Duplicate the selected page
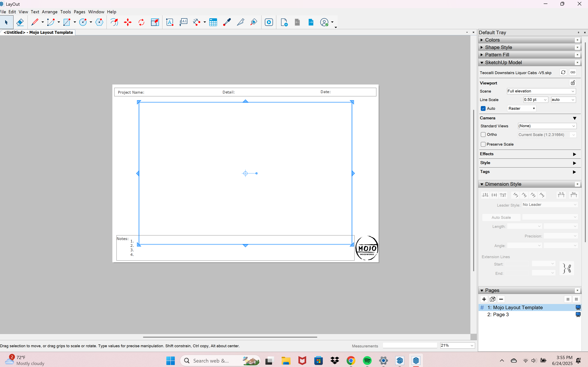This screenshot has height=367, width=588. pos(493,299)
